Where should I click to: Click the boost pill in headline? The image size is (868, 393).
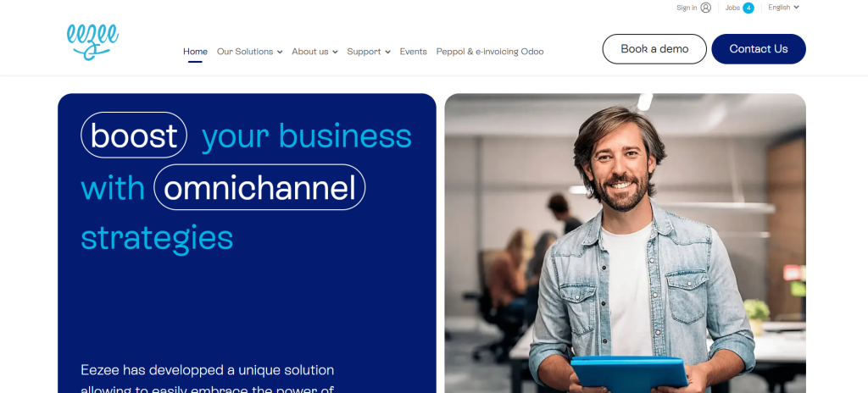[x=134, y=135]
